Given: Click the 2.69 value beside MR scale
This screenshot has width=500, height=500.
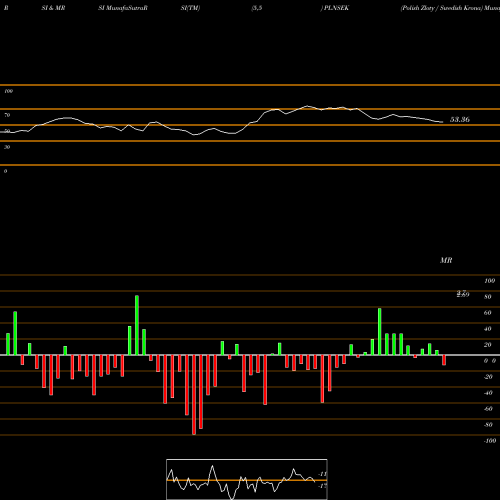Looking at the screenshot, I should 463,294.
